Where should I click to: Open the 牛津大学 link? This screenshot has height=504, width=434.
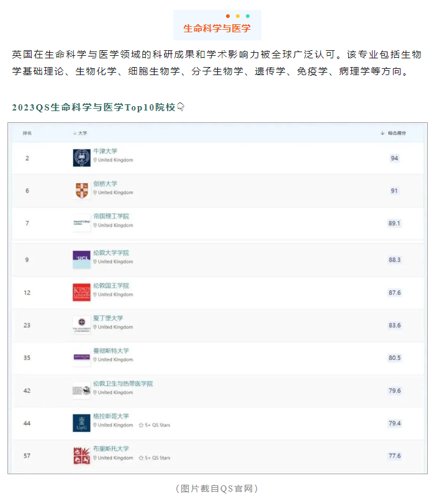pyautogui.click(x=105, y=151)
